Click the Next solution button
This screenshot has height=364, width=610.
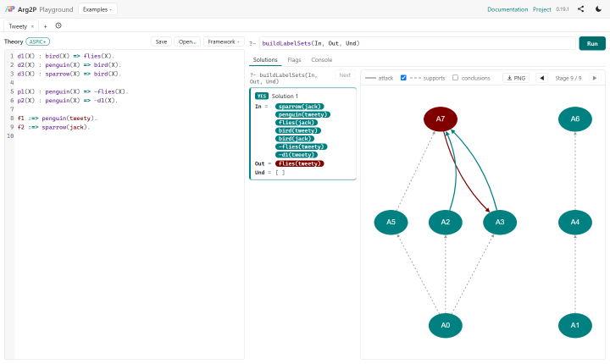pos(345,75)
